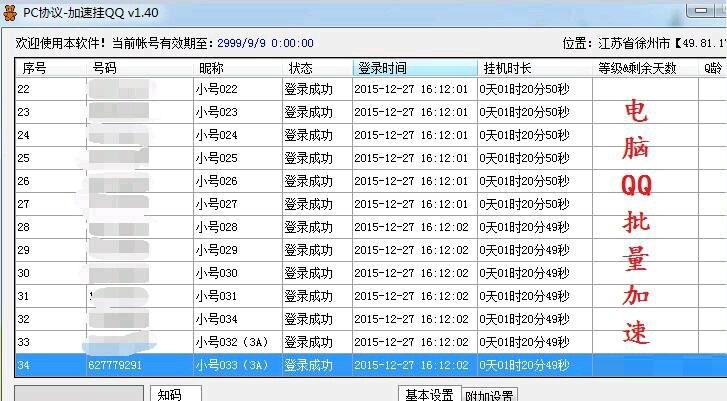Click 挂机时长 value in row 33
The height and width of the screenshot is (401, 727).
pyautogui.click(x=524, y=342)
